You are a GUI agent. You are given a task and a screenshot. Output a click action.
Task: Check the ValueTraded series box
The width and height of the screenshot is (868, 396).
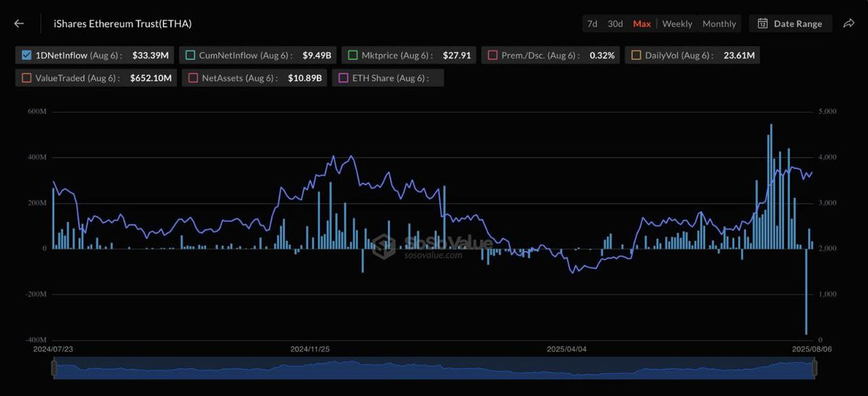click(x=27, y=78)
